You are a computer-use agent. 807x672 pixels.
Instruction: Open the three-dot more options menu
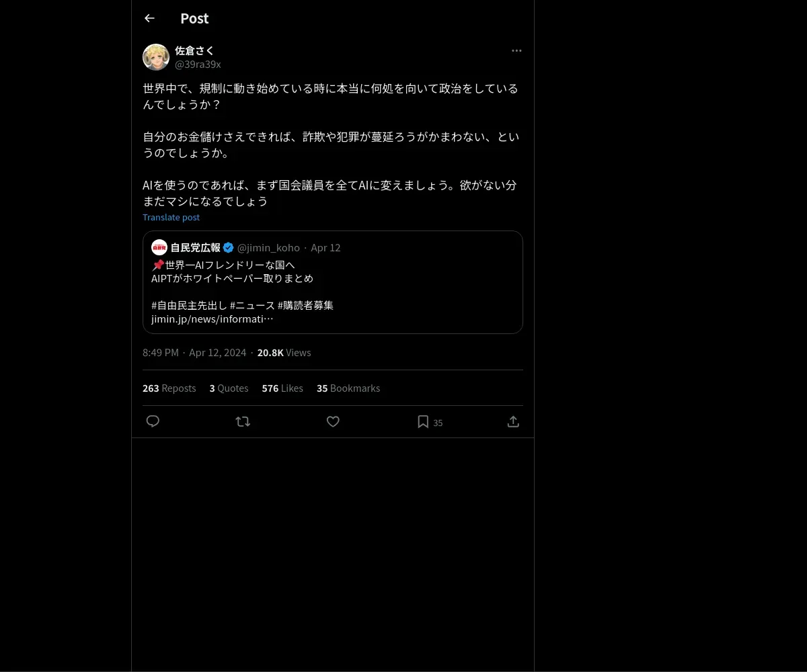point(516,50)
